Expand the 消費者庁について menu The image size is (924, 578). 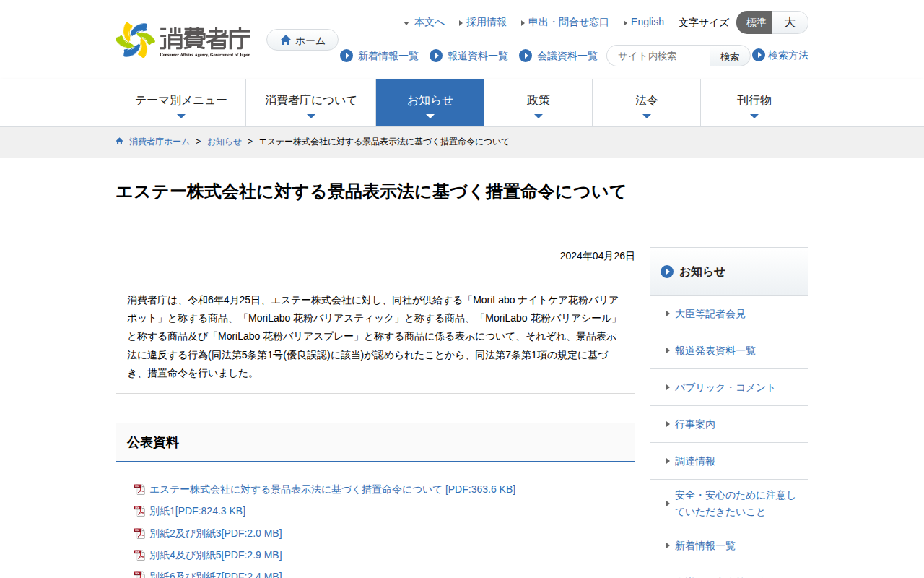pos(311,103)
